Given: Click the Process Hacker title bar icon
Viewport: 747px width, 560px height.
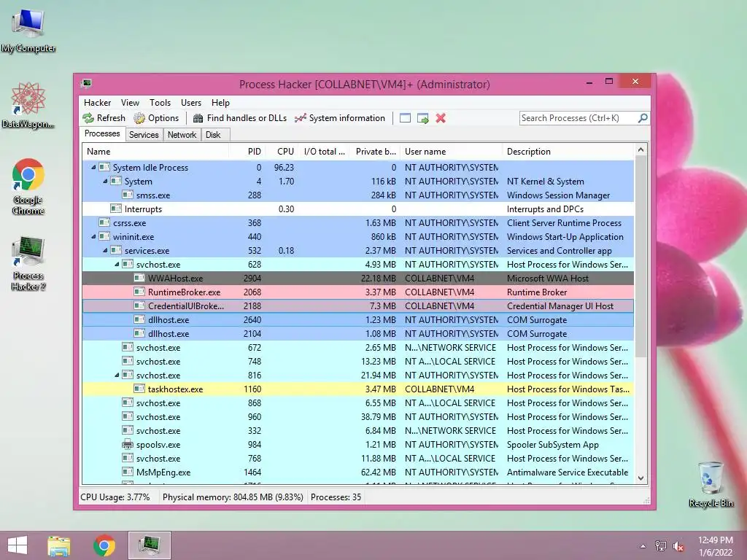Looking at the screenshot, I should pos(86,84).
